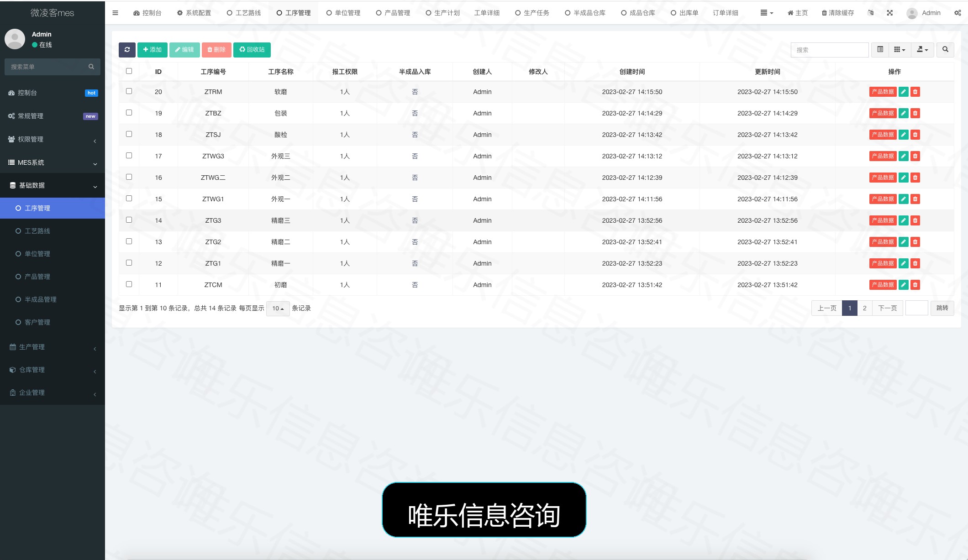Click the page-number jump input box

(916, 308)
